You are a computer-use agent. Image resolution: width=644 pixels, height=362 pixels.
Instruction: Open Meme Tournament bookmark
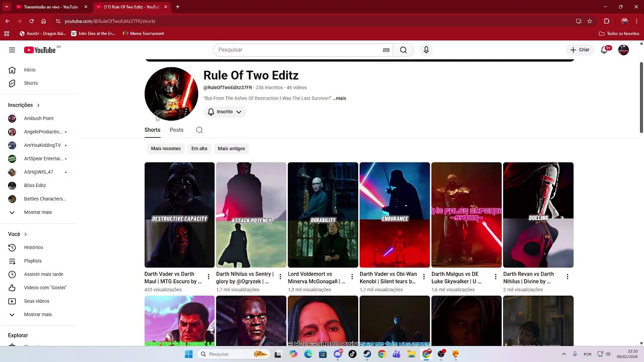(143, 34)
